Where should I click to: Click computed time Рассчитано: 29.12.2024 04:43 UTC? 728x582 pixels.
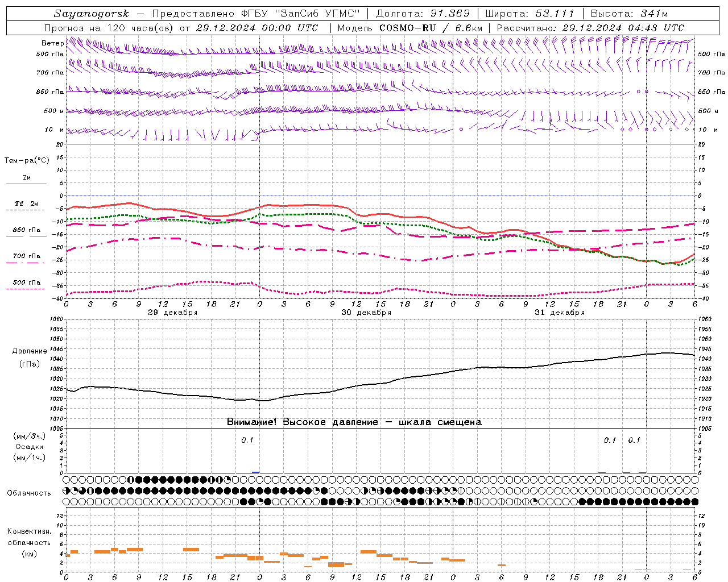click(x=590, y=28)
